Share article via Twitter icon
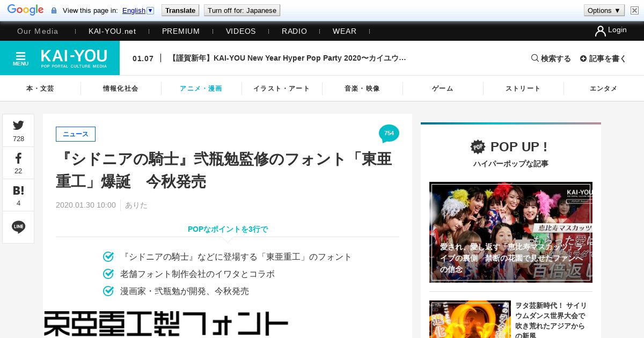 18,125
